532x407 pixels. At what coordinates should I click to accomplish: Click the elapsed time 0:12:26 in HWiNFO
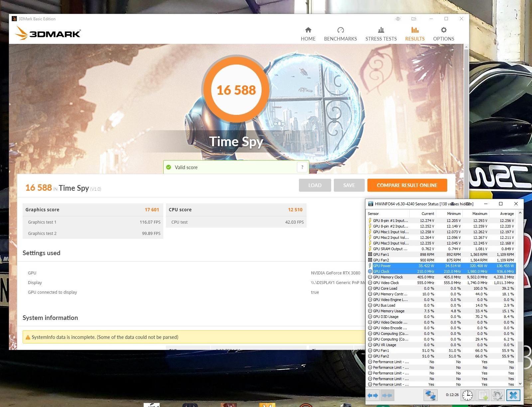coord(452,395)
